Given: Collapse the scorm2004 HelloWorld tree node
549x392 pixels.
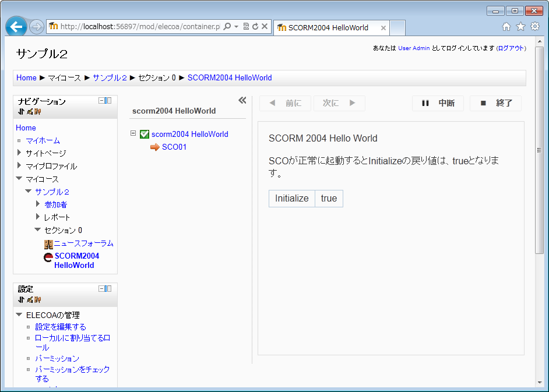Looking at the screenshot, I should (133, 134).
